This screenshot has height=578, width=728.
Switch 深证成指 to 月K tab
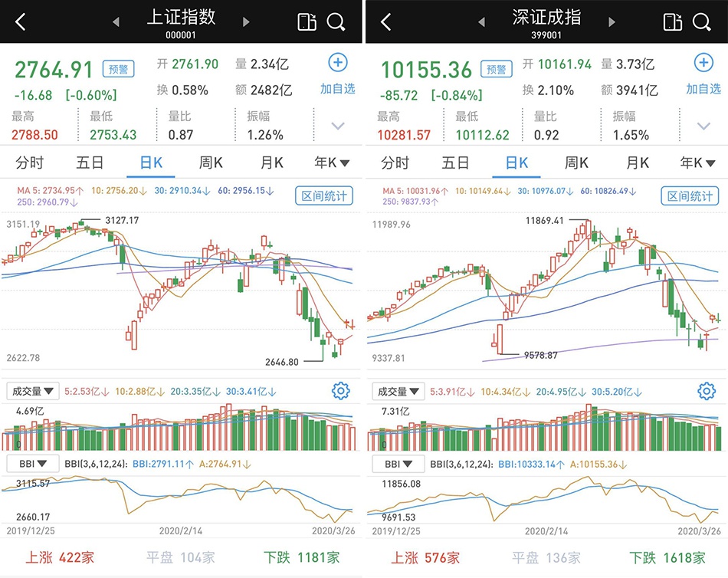point(638,163)
